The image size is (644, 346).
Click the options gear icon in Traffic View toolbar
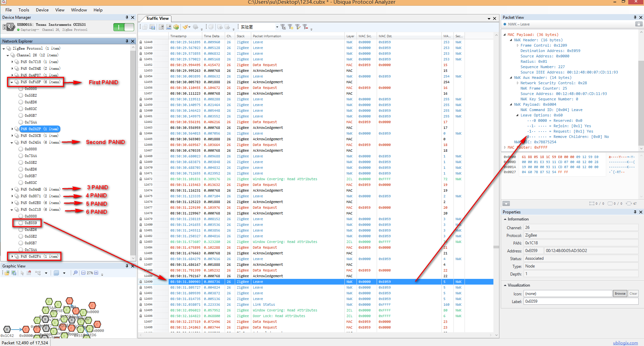click(196, 27)
